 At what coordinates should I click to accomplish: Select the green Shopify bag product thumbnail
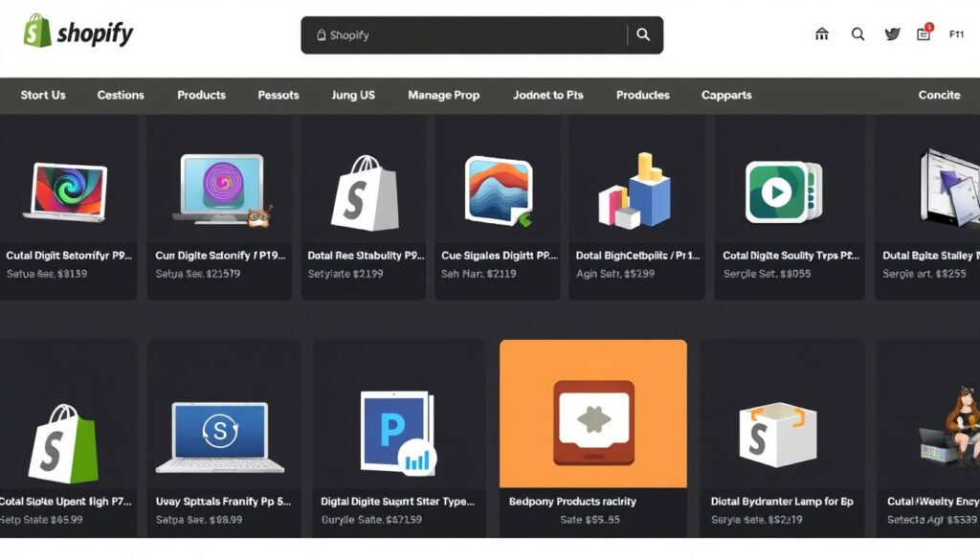pos(62,442)
